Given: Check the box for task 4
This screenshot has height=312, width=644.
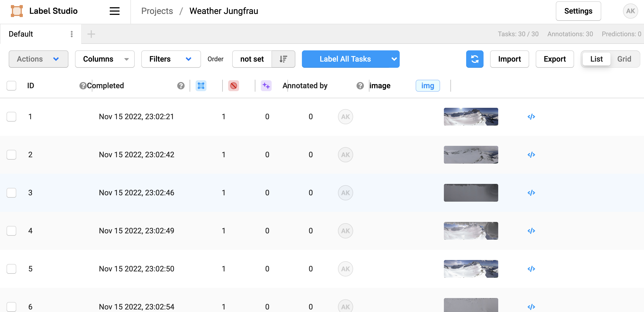Looking at the screenshot, I should pyautogui.click(x=12, y=231).
